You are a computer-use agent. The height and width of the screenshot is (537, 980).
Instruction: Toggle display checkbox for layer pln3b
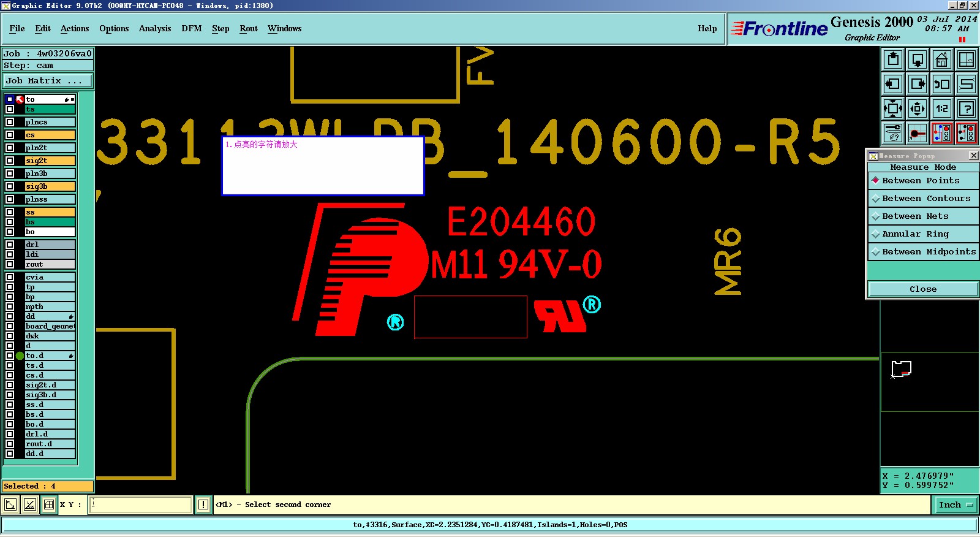coord(10,173)
